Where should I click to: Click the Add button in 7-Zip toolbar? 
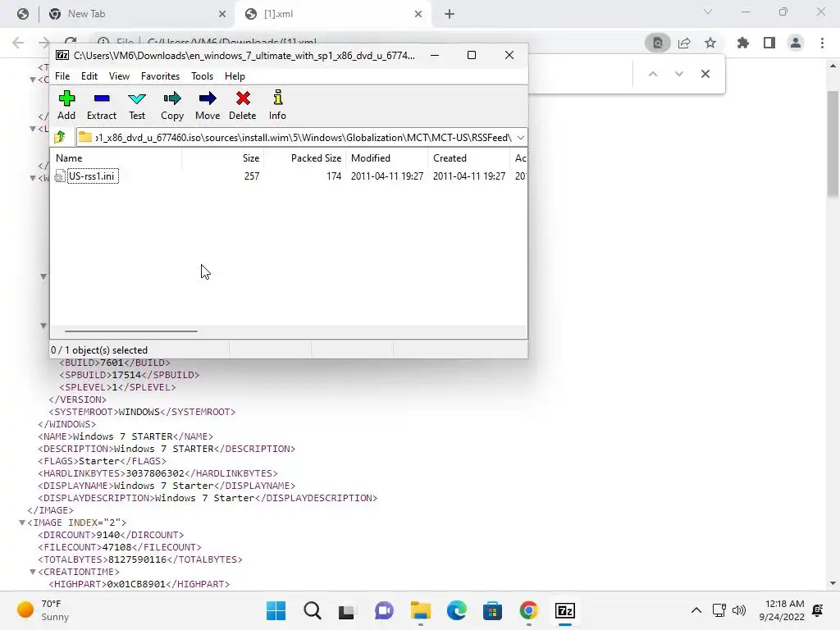tap(66, 105)
